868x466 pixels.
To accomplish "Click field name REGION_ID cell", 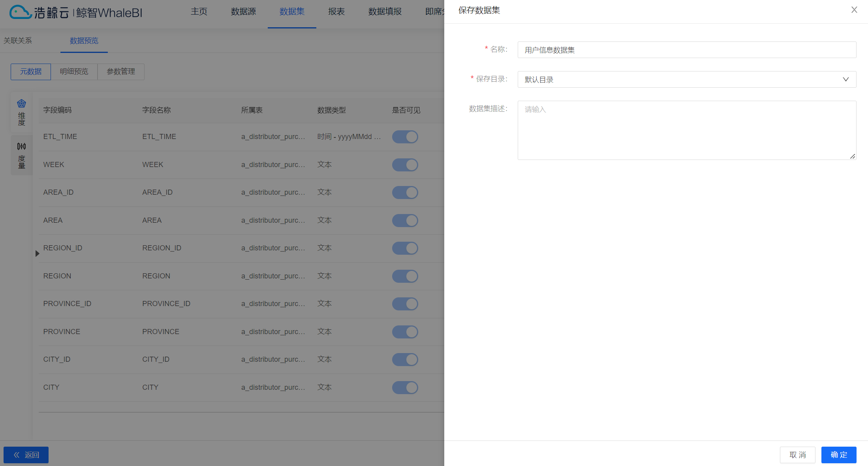I will coord(162,248).
